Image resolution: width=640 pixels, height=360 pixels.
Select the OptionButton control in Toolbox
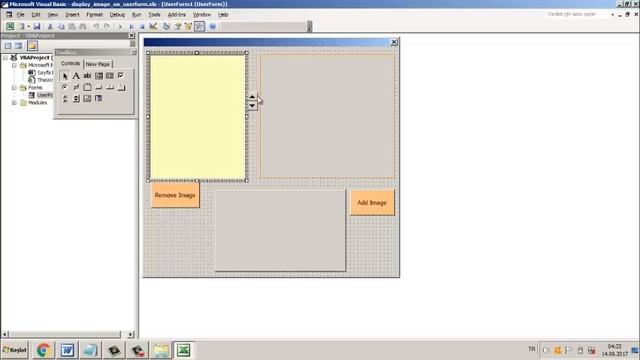click(x=65, y=87)
